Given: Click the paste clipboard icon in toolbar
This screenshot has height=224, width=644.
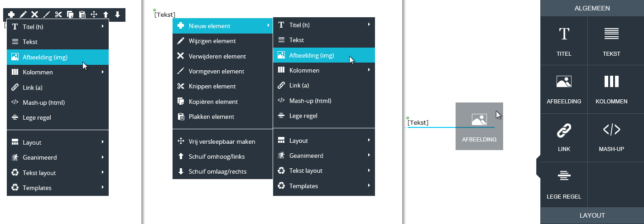Looking at the screenshot, I should click(82, 15).
